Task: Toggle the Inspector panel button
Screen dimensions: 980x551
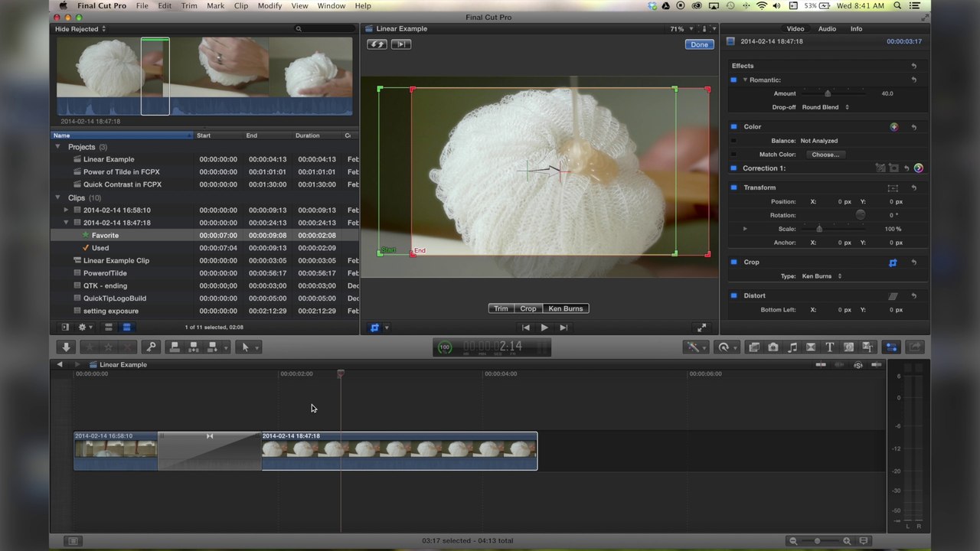Action: (x=891, y=347)
